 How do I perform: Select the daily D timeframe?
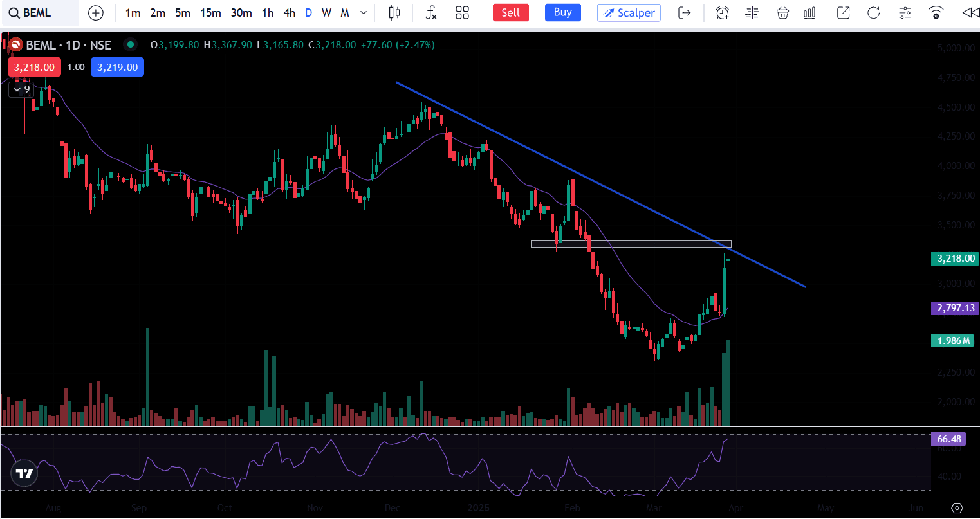[x=309, y=13]
